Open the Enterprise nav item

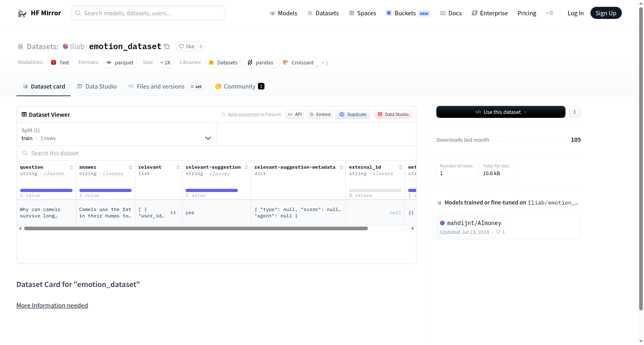pos(489,13)
